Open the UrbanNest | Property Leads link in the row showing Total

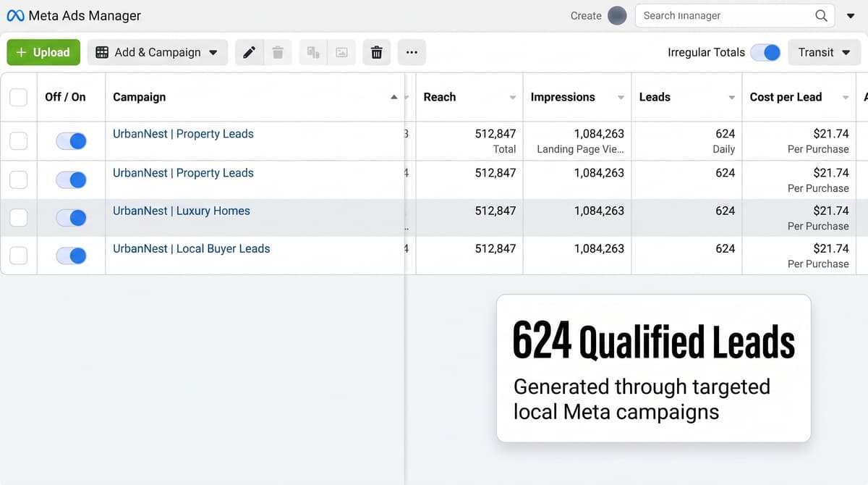pyautogui.click(x=183, y=134)
